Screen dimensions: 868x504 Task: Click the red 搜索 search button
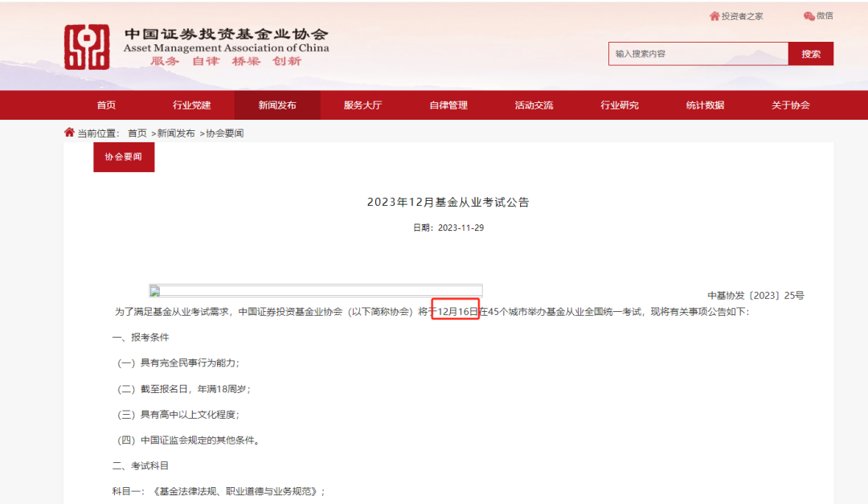[x=811, y=53]
